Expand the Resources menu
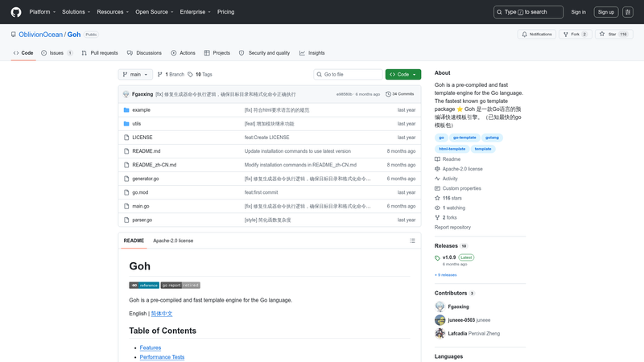The width and height of the screenshot is (644, 362). click(x=113, y=12)
